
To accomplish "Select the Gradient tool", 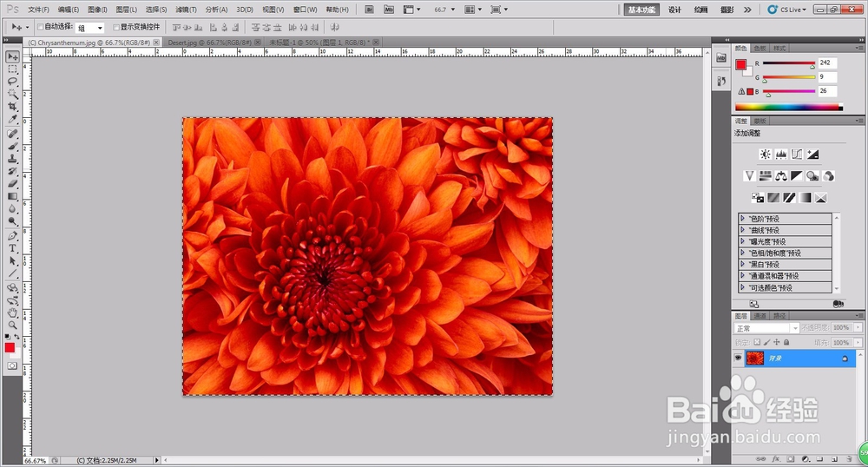I will [x=12, y=196].
